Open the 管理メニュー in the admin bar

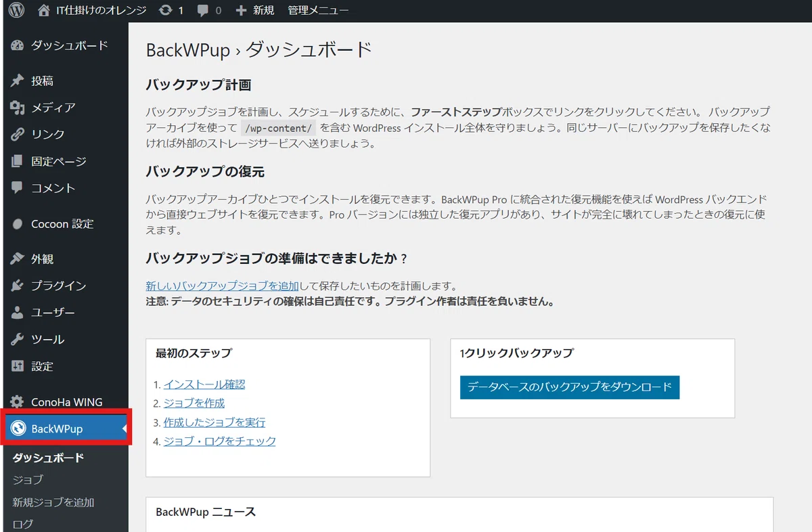click(318, 11)
